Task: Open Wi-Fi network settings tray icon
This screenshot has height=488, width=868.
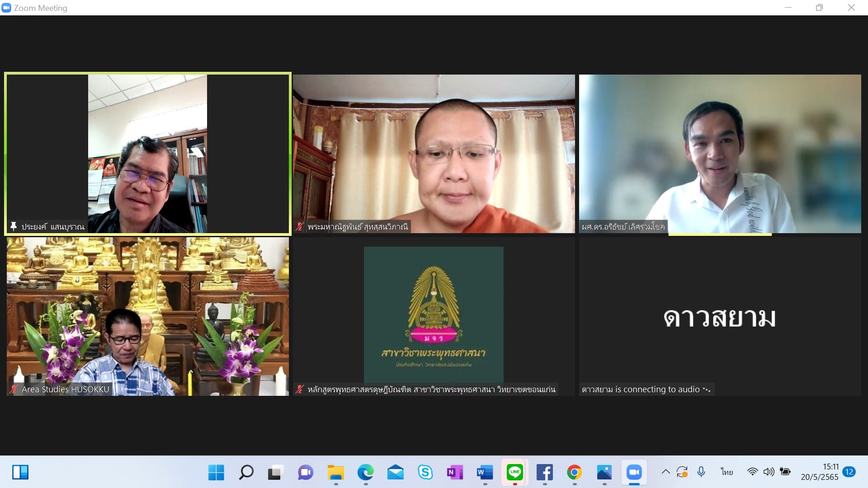Action: coord(752,472)
